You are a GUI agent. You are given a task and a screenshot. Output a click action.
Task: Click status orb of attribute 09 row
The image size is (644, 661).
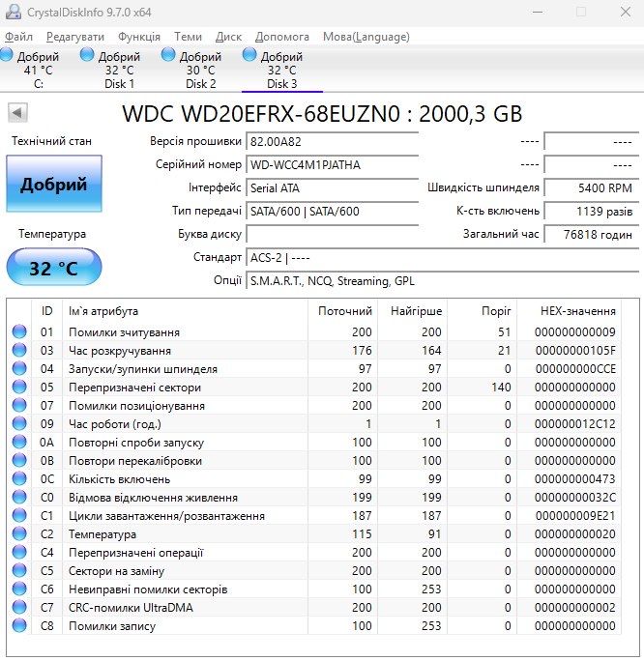(19, 423)
